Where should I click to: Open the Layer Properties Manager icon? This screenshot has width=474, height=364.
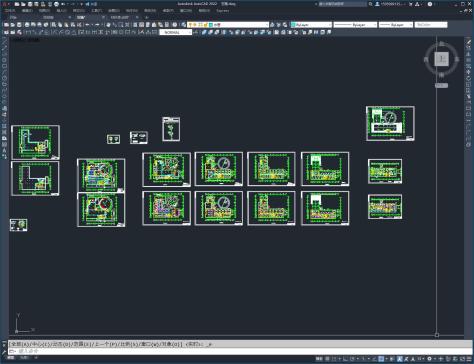coord(184,25)
